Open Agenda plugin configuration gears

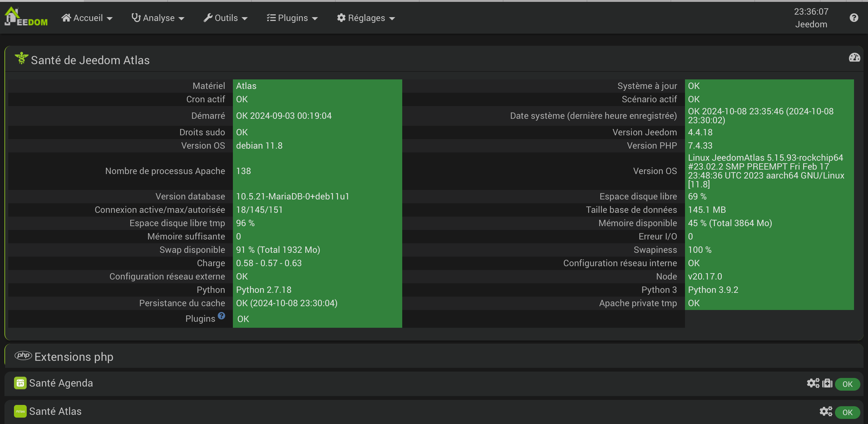[813, 383]
